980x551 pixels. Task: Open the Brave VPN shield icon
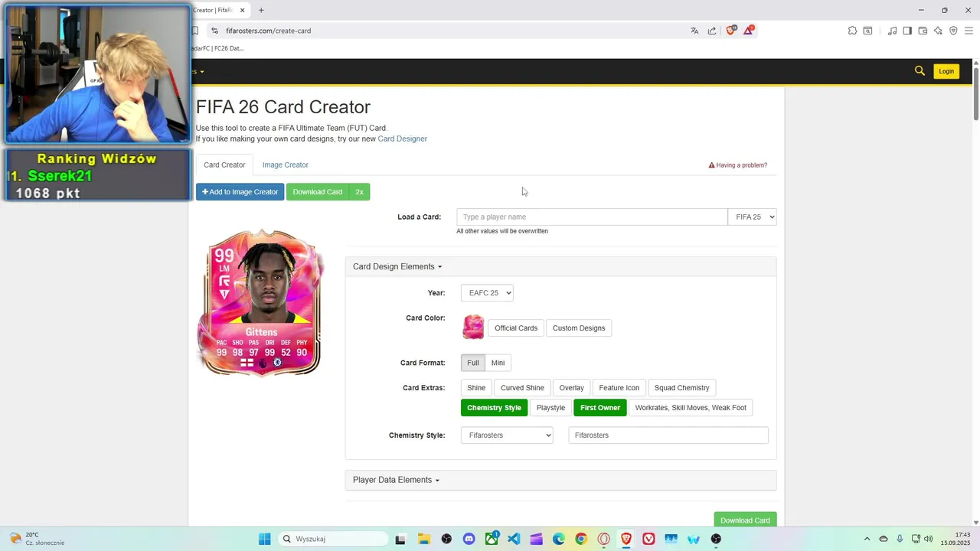coord(953,31)
